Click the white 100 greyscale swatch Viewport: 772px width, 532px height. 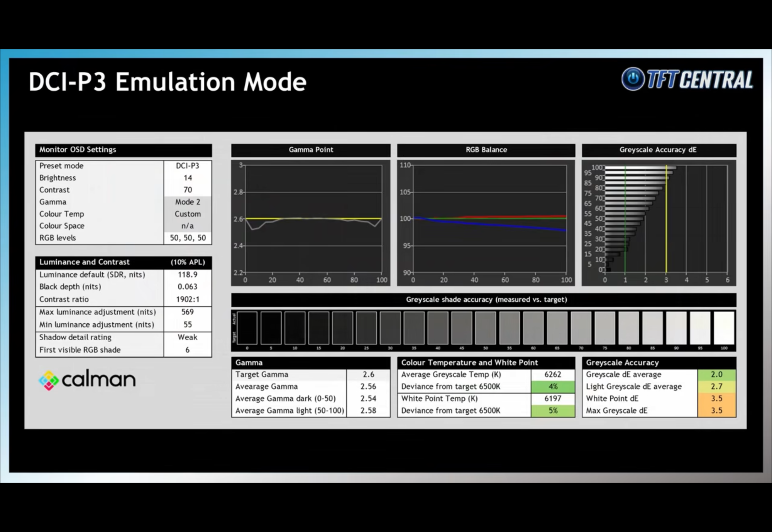pyautogui.click(x=724, y=328)
